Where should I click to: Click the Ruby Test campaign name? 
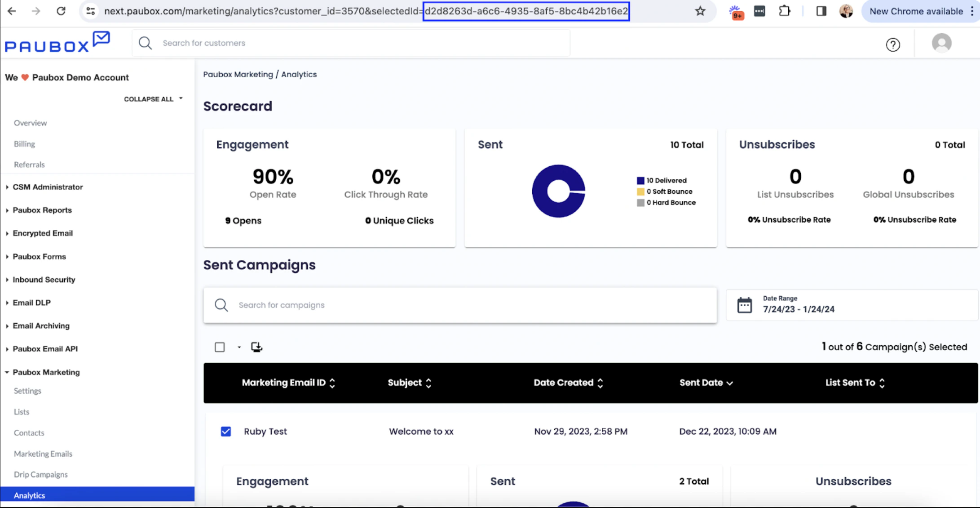pyautogui.click(x=265, y=432)
